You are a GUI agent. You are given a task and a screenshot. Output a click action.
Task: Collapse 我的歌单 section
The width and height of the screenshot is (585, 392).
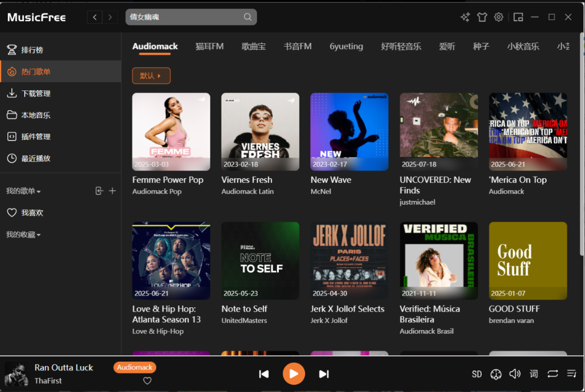click(x=23, y=191)
